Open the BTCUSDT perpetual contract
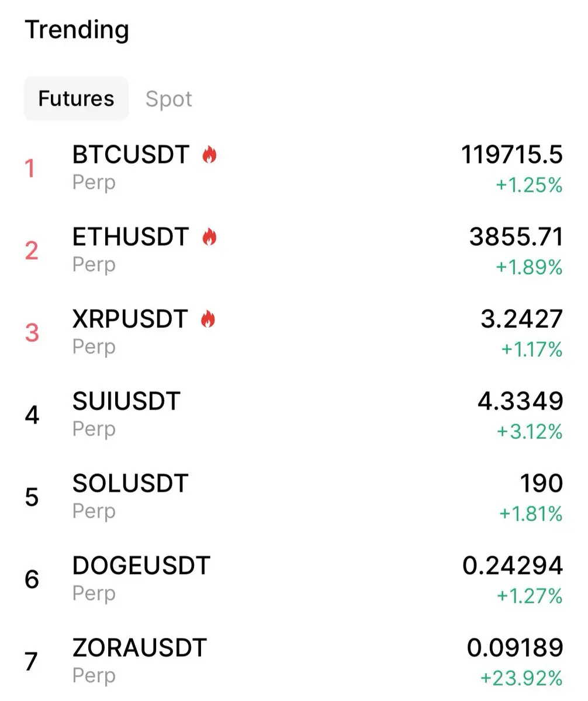 pos(294,169)
